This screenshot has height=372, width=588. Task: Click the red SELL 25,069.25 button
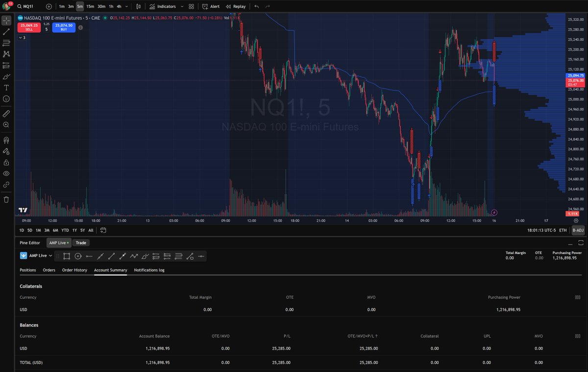point(29,27)
